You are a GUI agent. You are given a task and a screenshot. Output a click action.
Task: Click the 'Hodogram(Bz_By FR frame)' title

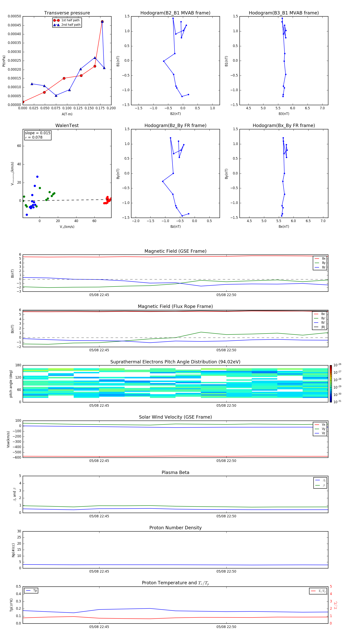(x=175, y=125)
